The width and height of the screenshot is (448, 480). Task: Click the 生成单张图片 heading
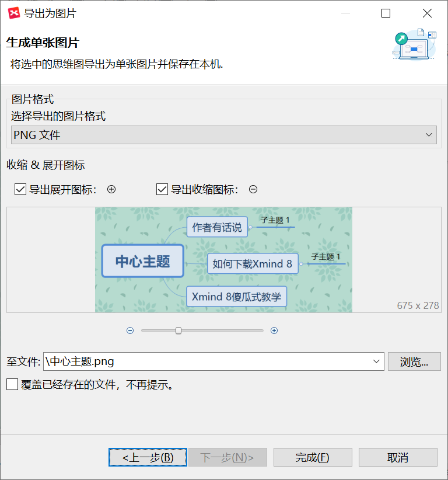coord(43,43)
